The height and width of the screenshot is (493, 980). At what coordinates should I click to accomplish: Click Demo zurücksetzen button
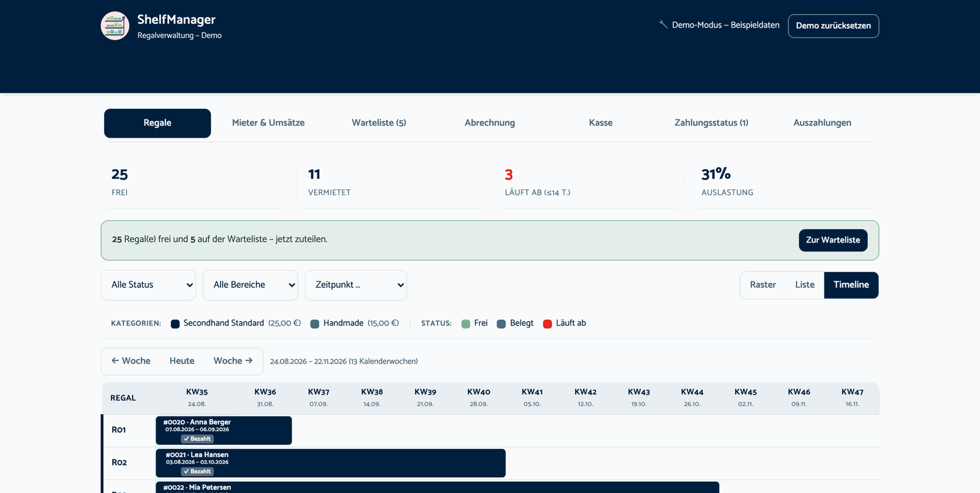[834, 26]
